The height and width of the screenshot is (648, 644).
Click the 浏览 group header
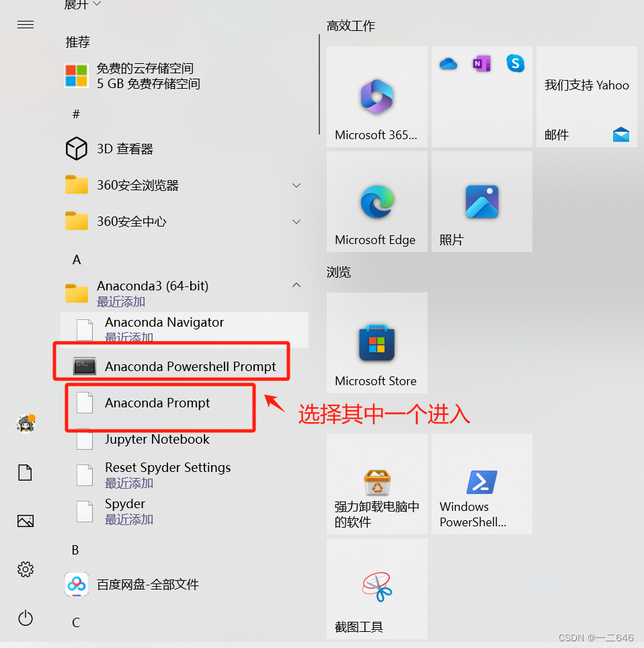(x=339, y=272)
